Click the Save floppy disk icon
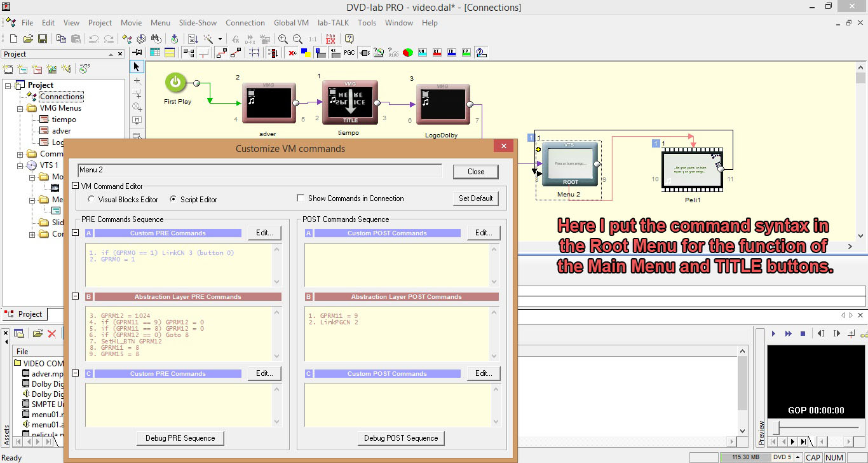This screenshot has height=463, width=868. [42, 39]
